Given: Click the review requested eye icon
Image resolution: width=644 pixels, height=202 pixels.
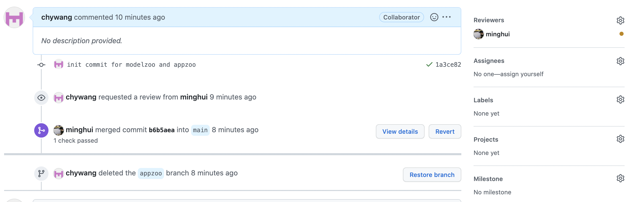Looking at the screenshot, I should [41, 98].
